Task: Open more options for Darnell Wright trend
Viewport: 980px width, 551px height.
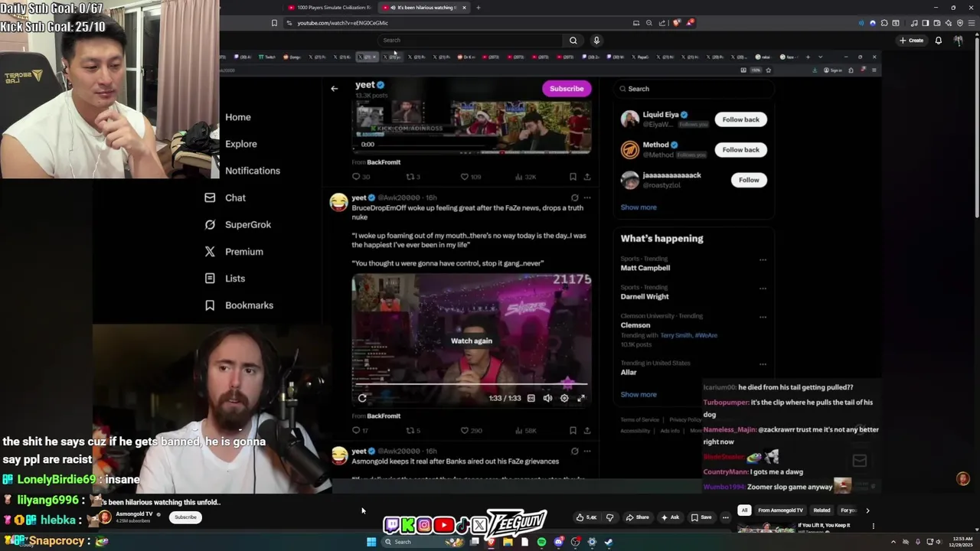Action: (x=763, y=289)
